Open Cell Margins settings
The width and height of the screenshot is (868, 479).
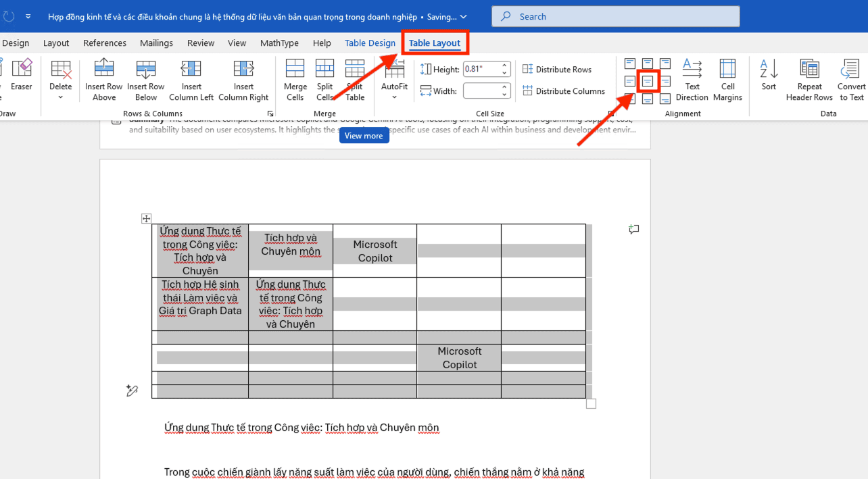[x=727, y=80]
